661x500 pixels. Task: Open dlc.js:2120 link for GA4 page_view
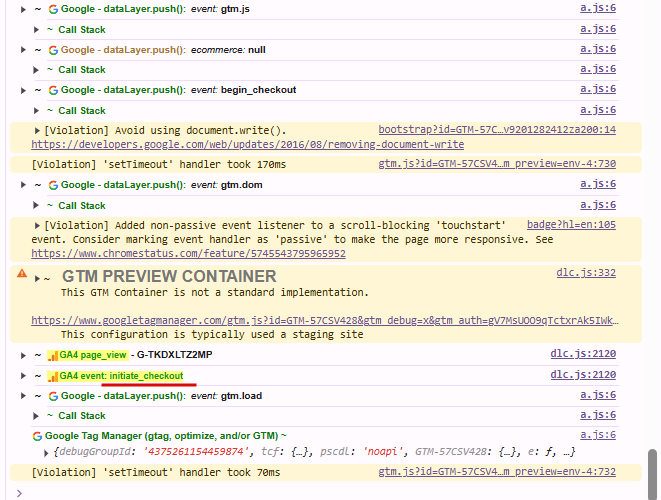click(x=583, y=354)
